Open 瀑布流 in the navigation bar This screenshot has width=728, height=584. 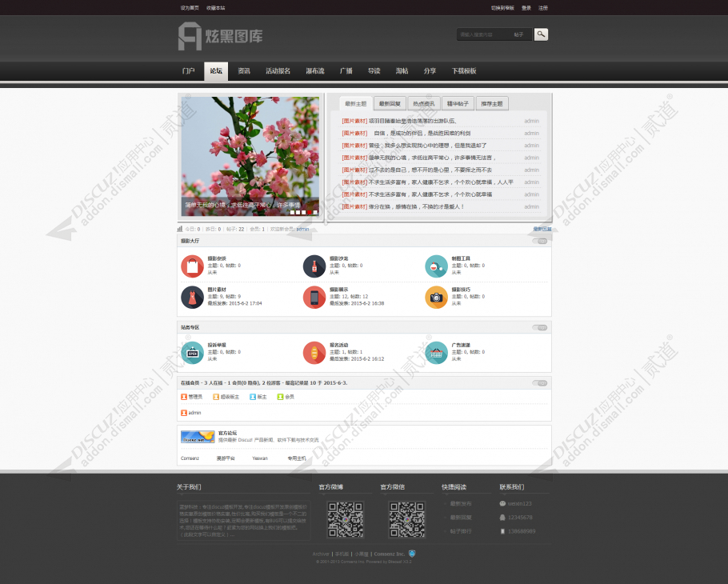pos(314,71)
